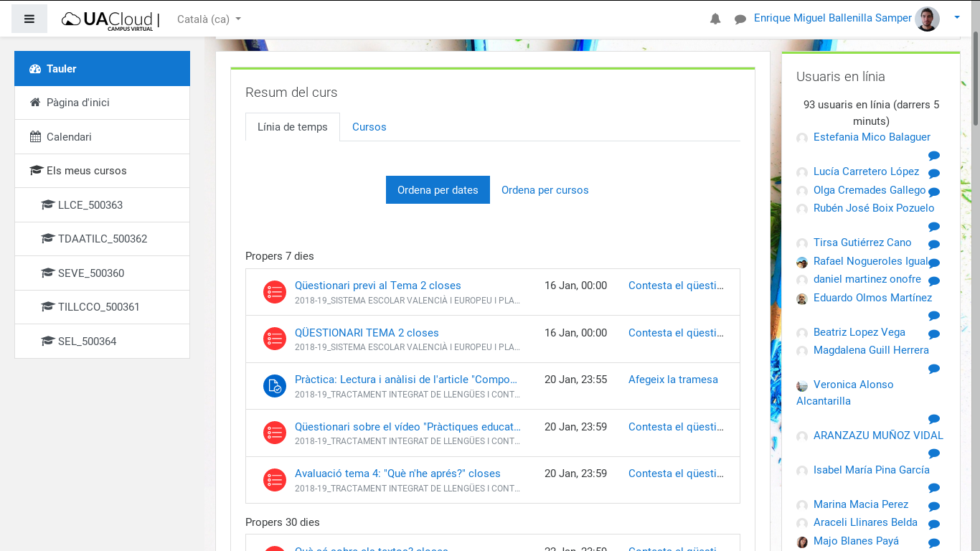Message Eduardo Olmos Martínez via chat icon
This screenshot has width=980, height=551.
coord(934,316)
